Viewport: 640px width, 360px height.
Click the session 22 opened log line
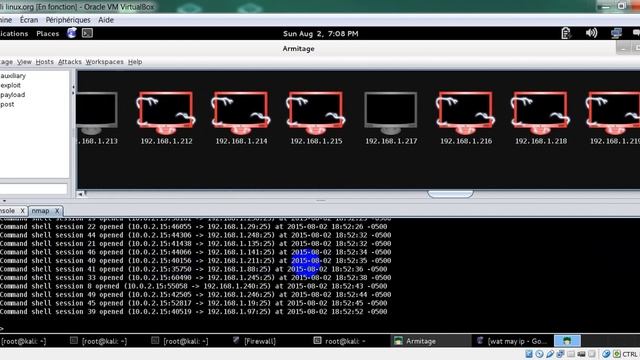click(193, 227)
